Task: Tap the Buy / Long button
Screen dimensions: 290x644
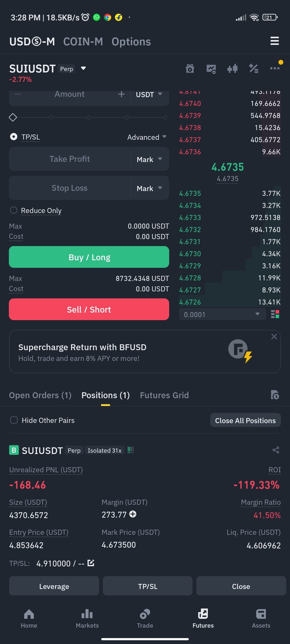Action: [89, 257]
